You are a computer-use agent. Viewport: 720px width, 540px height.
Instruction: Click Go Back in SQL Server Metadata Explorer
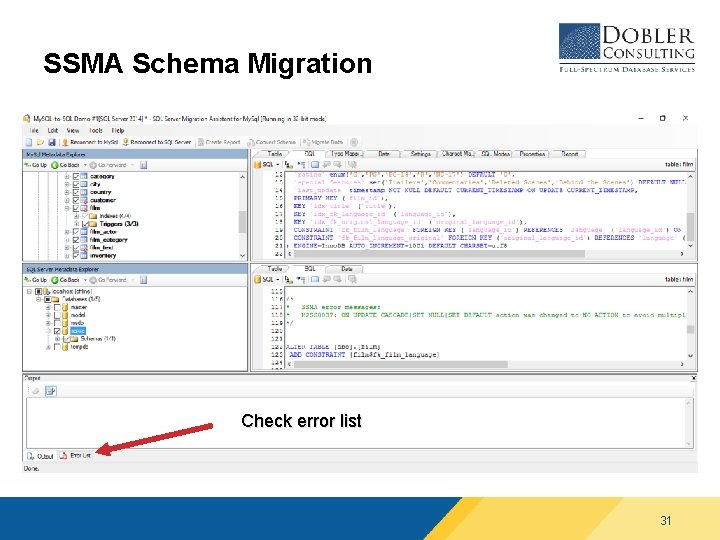(x=65, y=280)
